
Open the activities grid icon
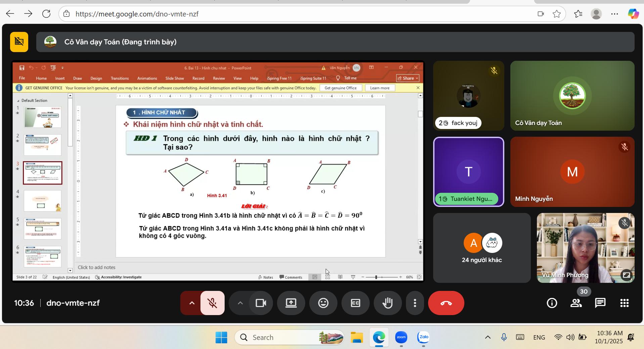point(624,303)
